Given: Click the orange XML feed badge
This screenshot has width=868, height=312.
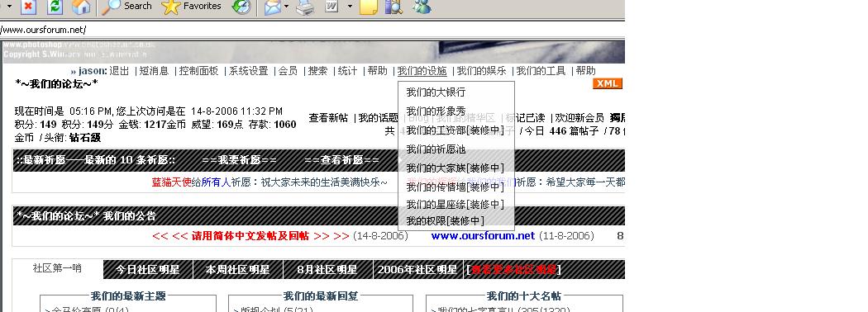Looking at the screenshot, I should 608,83.
